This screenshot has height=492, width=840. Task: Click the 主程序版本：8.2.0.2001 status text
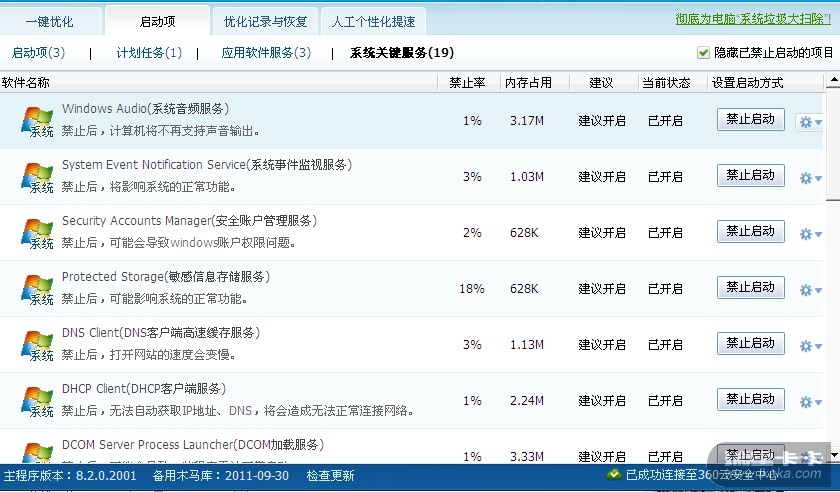click(x=70, y=475)
